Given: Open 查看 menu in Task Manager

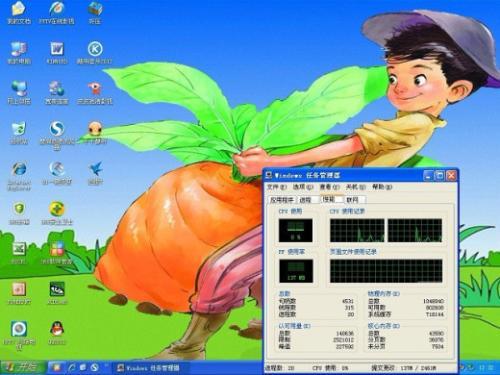Looking at the screenshot, I should [x=329, y=187].
